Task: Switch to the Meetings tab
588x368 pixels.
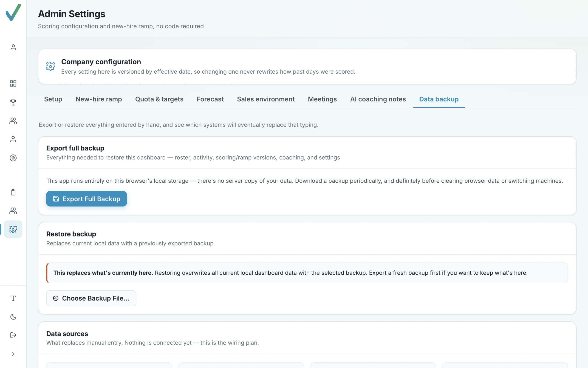Action: tap(322, 99)
